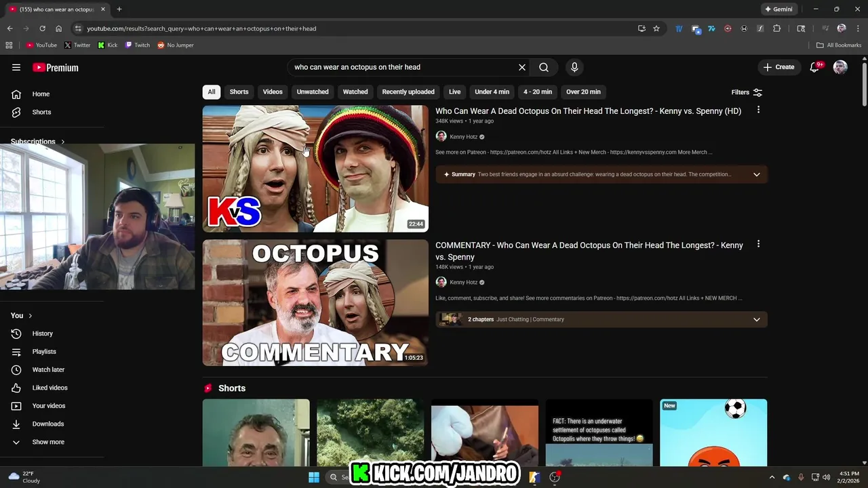Select the Unwatched filter chip
The height and width of the screenshot is (488, 868).
[x=313, y=91]
